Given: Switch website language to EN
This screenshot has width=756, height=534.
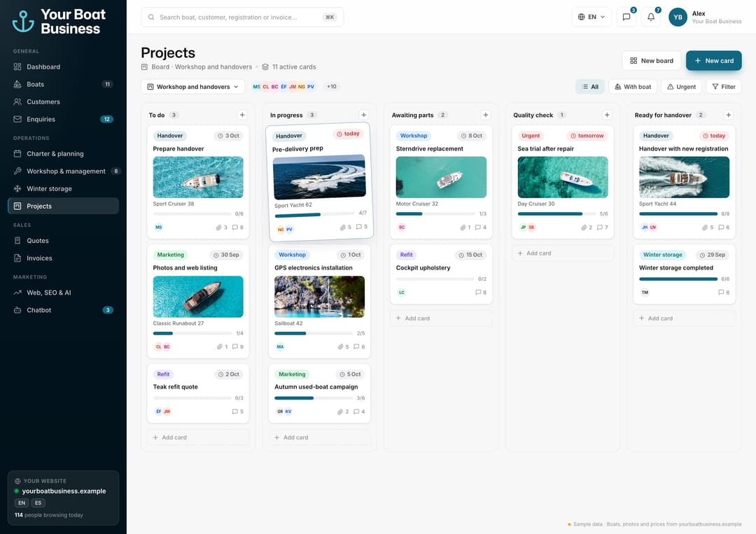Looking at the screenshot, I should 22,503.
